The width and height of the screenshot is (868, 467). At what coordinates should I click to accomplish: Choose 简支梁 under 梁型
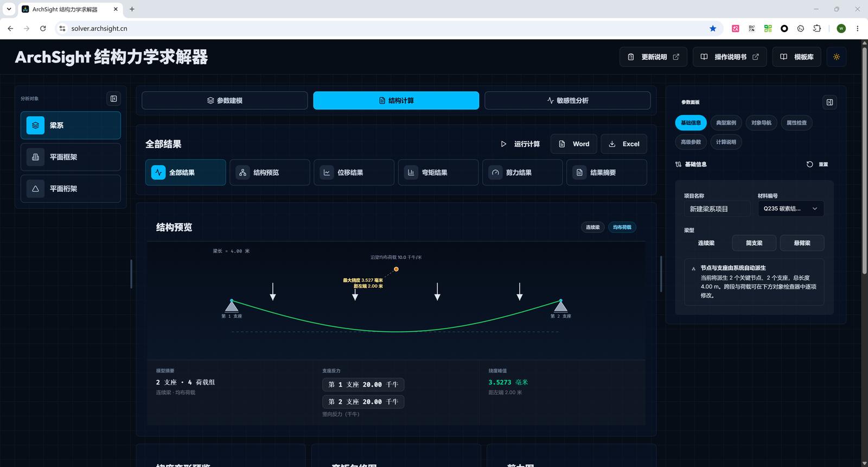click(754, 243)
